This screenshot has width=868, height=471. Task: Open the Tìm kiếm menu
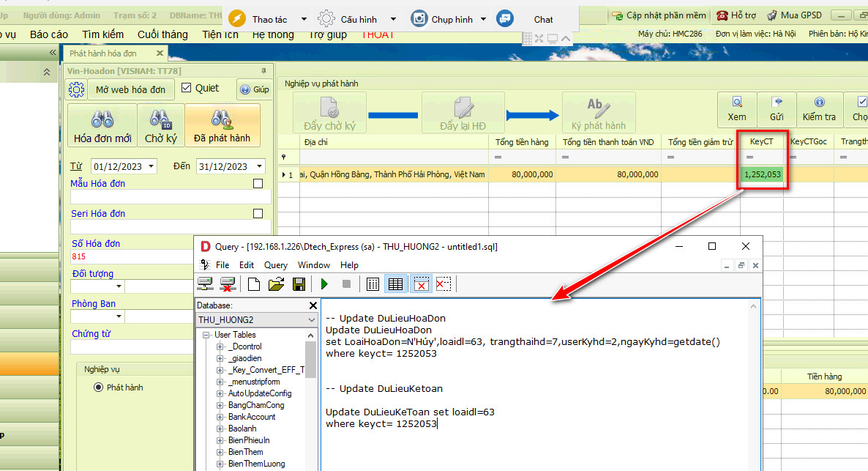coord(104,34)
